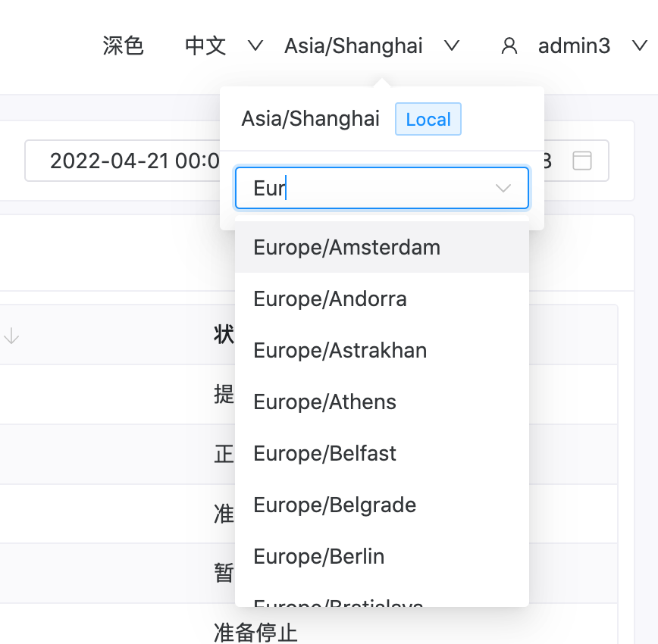Click the 准备停止 status cell
The image size is (658, 644).
pos(255,632)
